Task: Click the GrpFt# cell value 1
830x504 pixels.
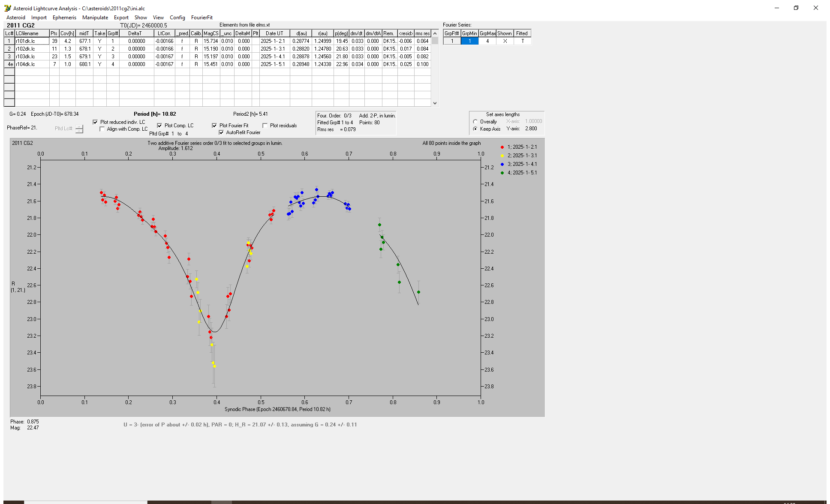Action: point(452,41)
